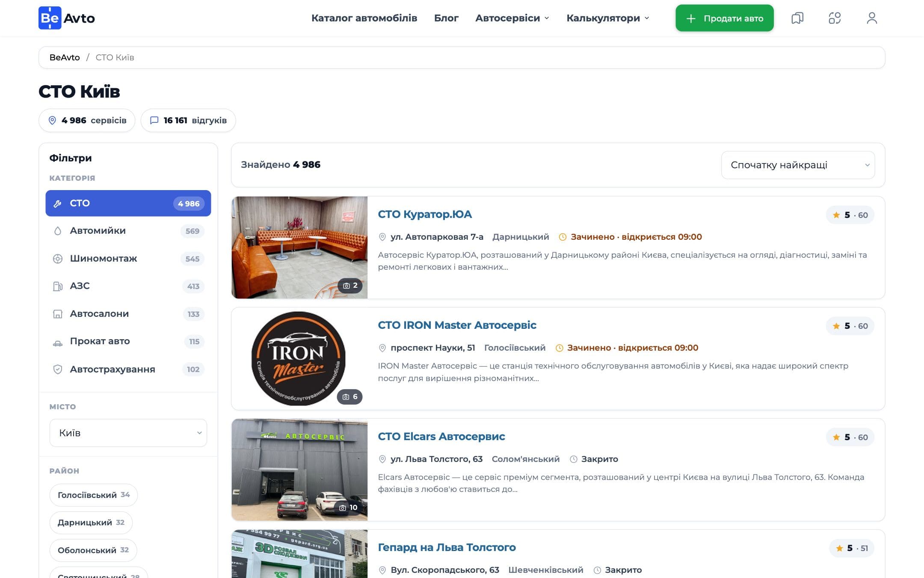This screenshot has height=578, width=924.
Task: Click the location pin in 4 986 сервісів
Action: [52, 120]
